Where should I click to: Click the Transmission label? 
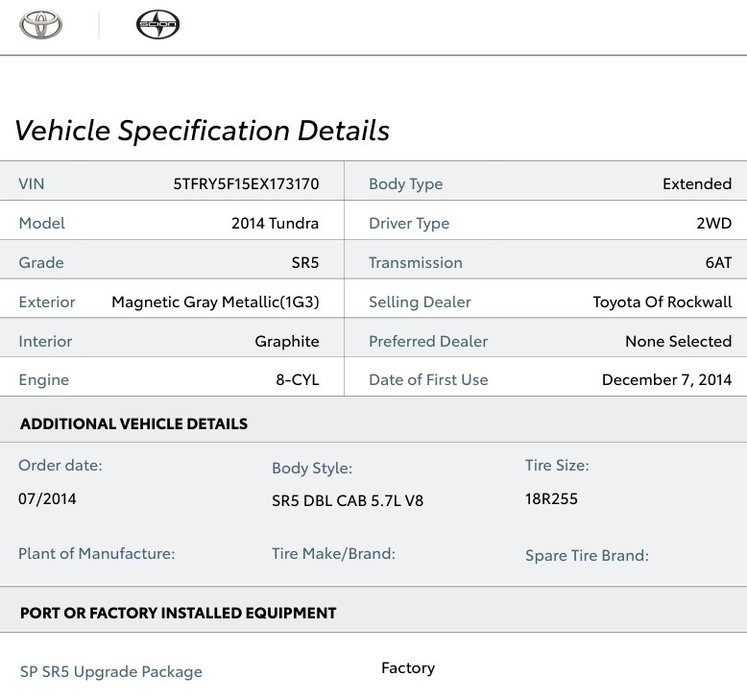coord(416,262)
